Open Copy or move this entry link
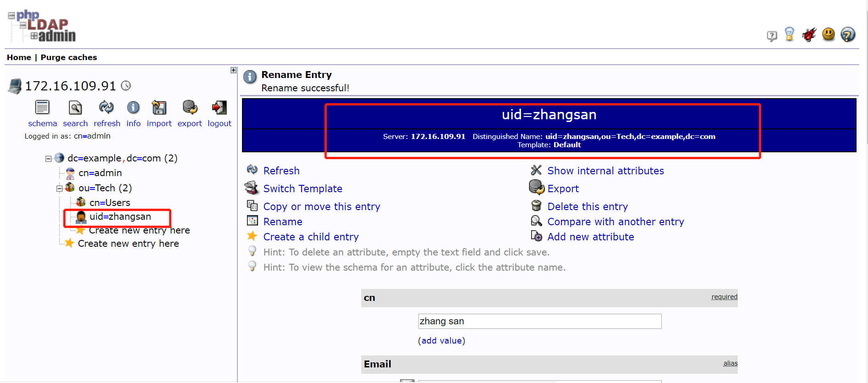Viewport: 868px width, 383px height. pos(322,206)
